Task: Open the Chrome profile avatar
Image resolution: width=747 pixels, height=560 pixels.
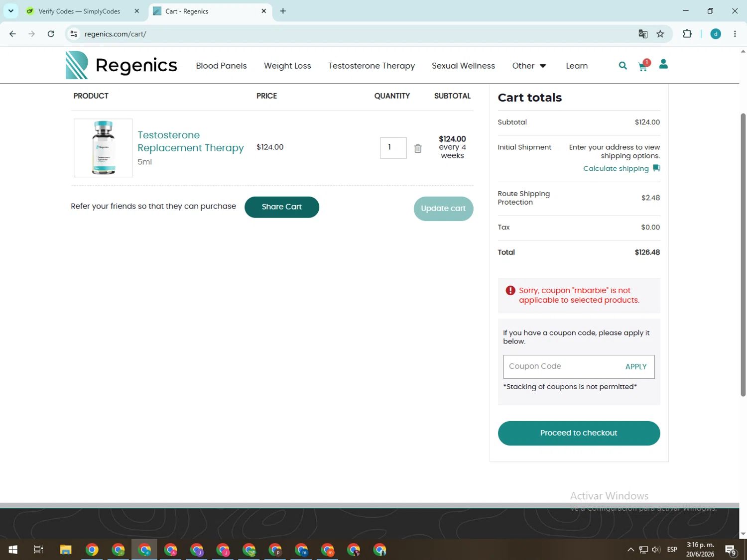Action: tap(716, 34)
